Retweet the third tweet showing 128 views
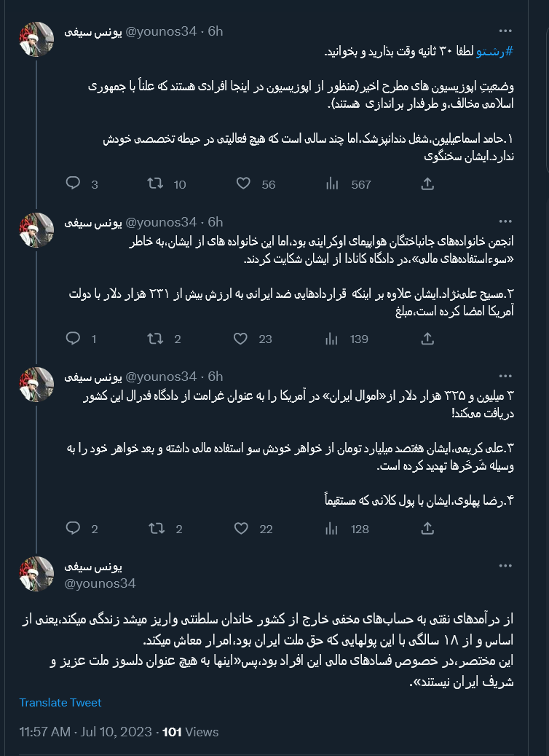This screenshot has width=549, height=756. 155,529
